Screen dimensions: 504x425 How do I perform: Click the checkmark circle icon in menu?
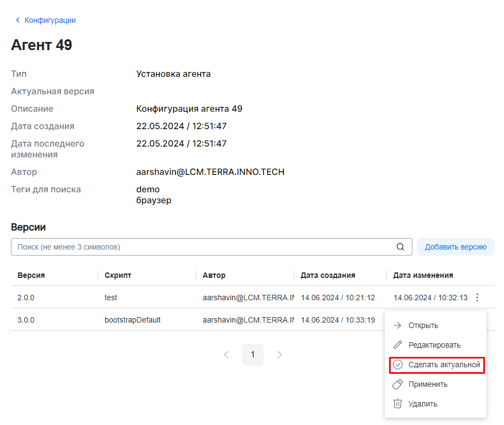click(x=398, y=365)
